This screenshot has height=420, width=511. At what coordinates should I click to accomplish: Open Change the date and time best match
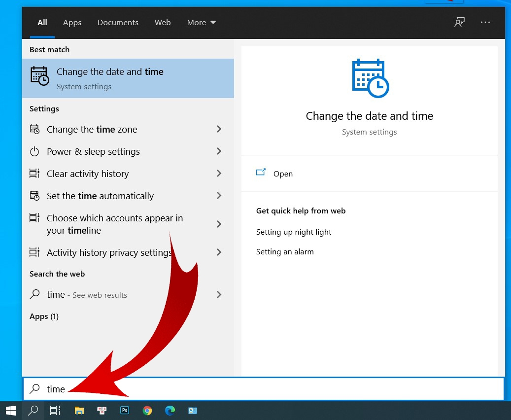pyautogui.click(x=128, y=78)
